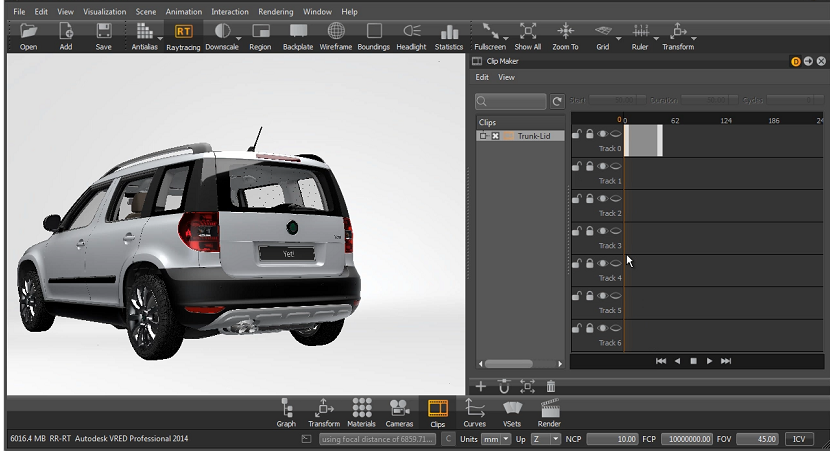
Task: Open the Visualization menu
Action: pyautogui.click(x=104, y=11)
